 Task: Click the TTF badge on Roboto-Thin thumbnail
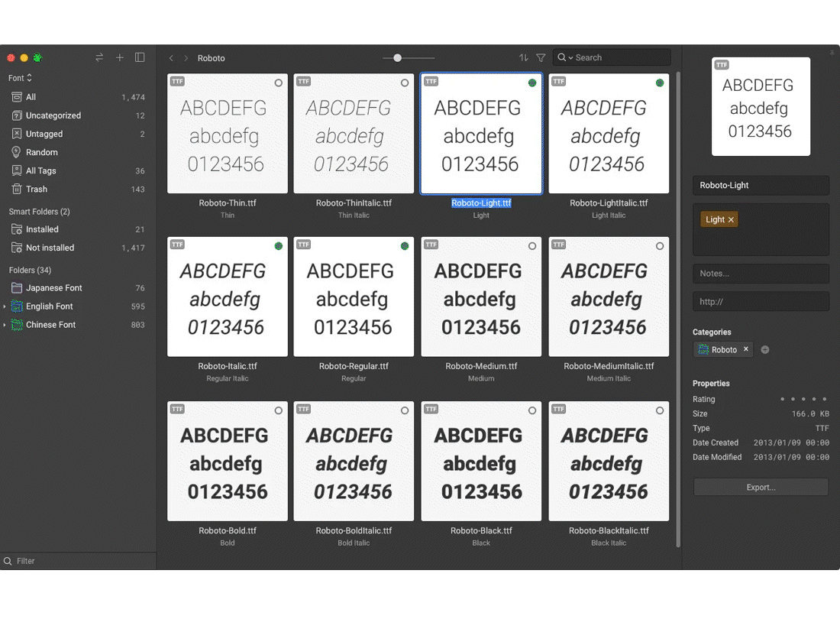177,82
